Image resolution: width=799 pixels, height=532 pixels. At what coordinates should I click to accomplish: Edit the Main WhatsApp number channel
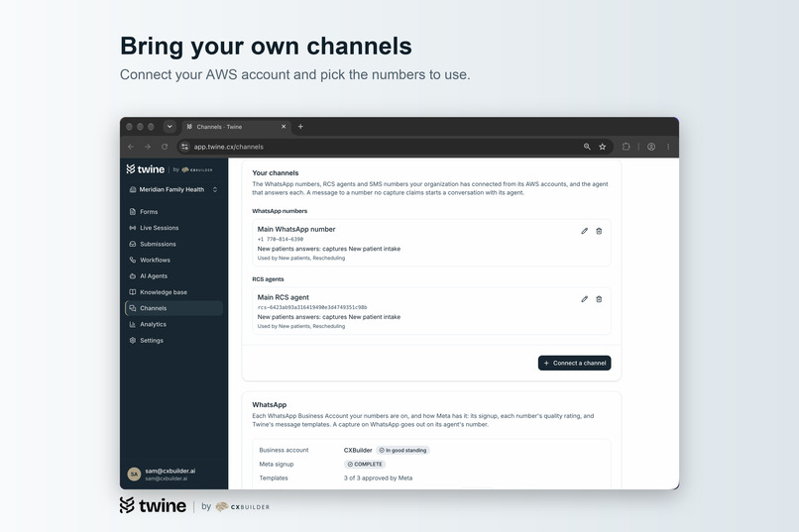tap(585, 231)
